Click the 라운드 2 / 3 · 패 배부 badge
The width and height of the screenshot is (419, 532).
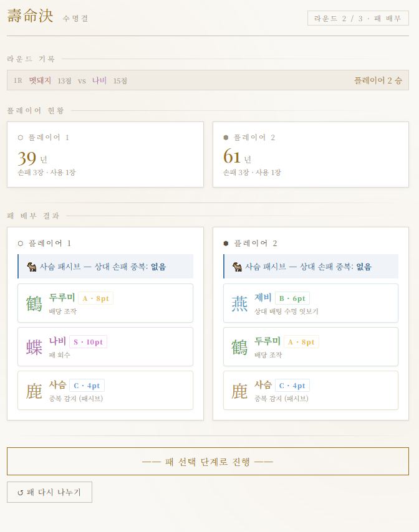358,18
